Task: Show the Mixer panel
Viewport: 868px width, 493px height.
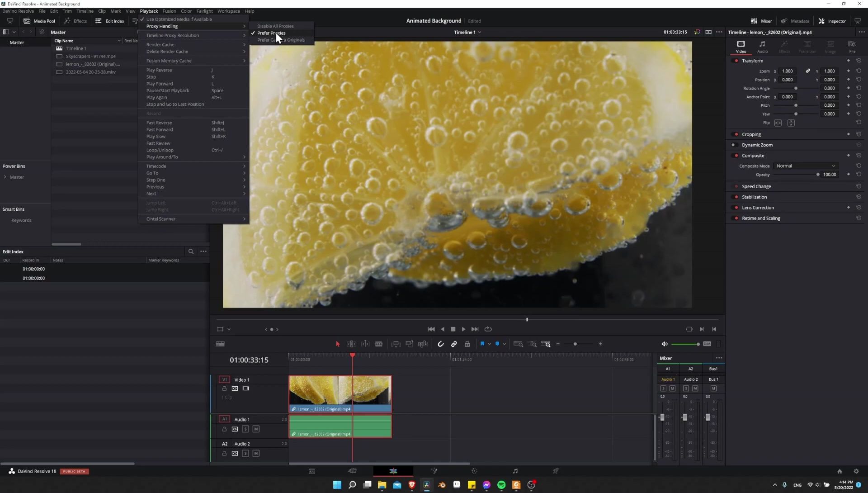Action: pos(761,21)
